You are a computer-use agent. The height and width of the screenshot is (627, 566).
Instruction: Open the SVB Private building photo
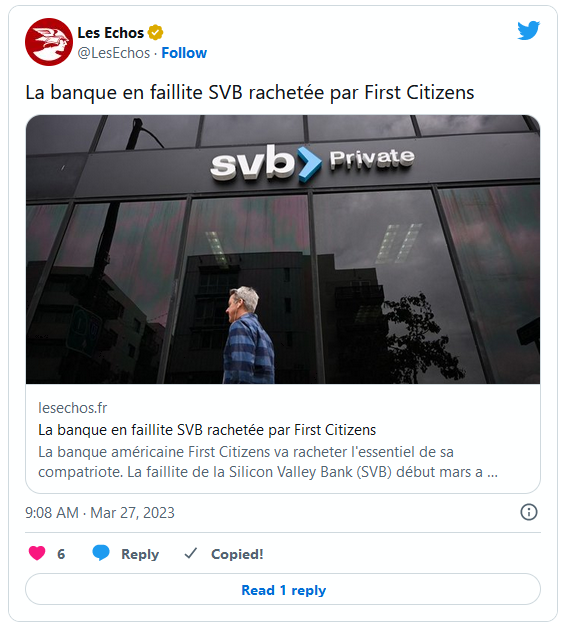283,249
